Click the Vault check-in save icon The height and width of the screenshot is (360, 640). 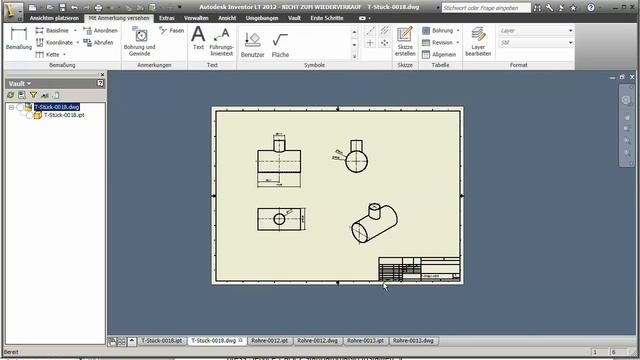22,95
